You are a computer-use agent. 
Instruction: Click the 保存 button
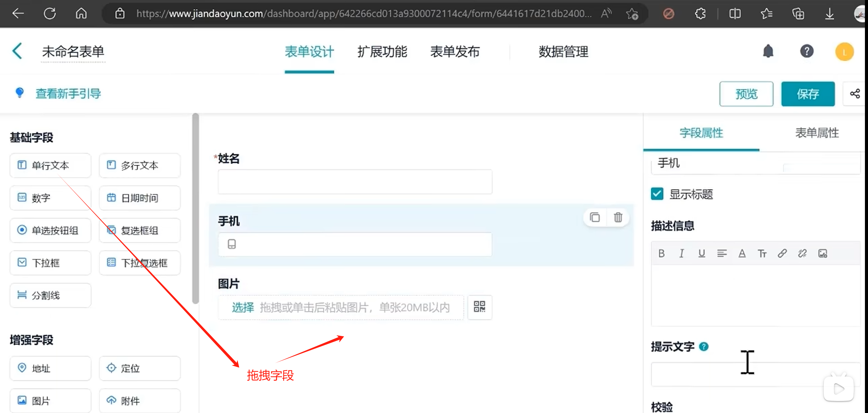808,94
